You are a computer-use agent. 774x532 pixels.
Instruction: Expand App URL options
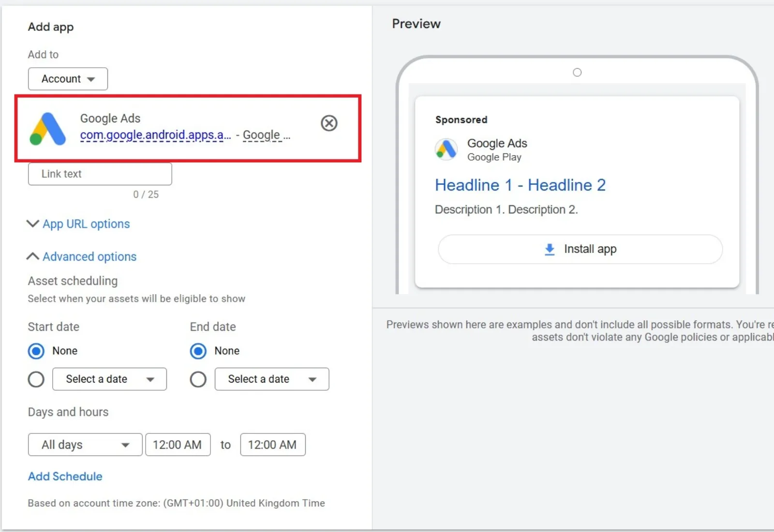pyautogui.click(x=78, y=224)
